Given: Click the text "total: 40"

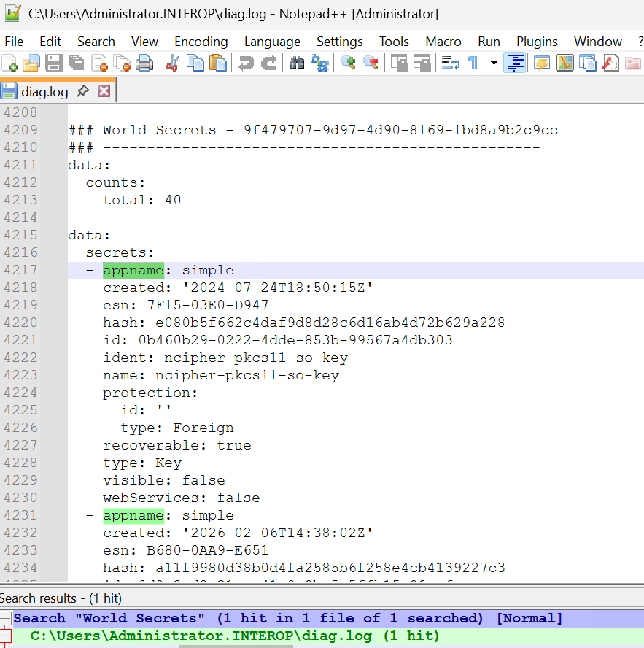Looking at the screenshot, I should tap(141, 200).
